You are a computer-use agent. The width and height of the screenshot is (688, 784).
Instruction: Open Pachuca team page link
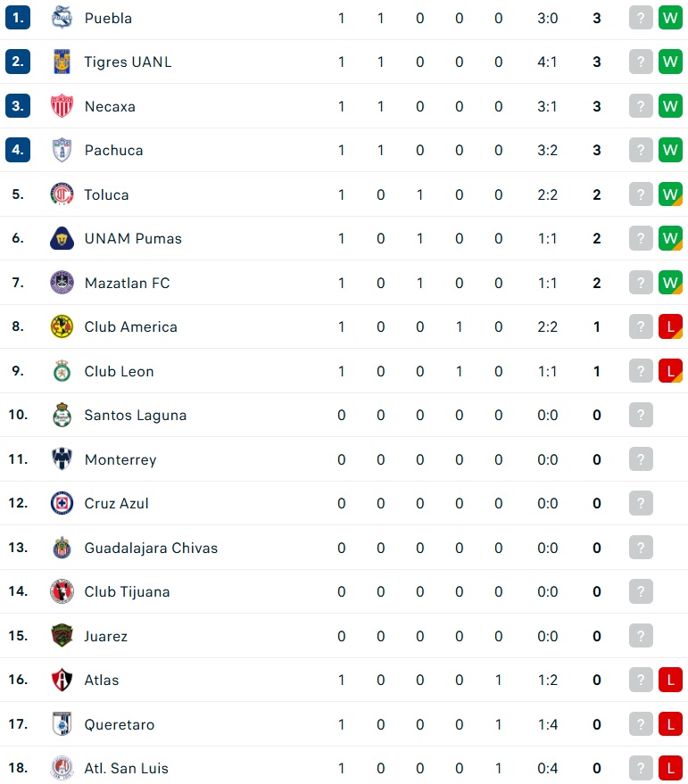coord(113,151)
